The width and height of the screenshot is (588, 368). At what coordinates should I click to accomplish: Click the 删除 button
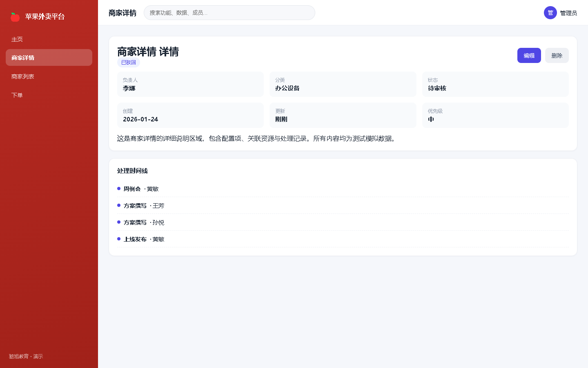coord(557,56)
